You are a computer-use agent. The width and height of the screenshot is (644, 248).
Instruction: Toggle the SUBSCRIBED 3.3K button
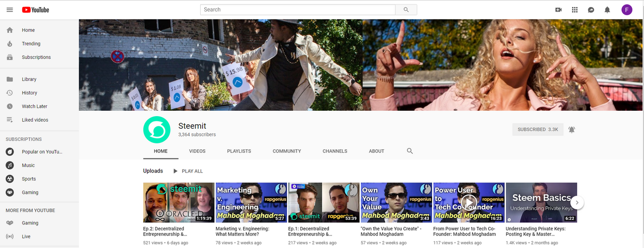pos(538,129)
